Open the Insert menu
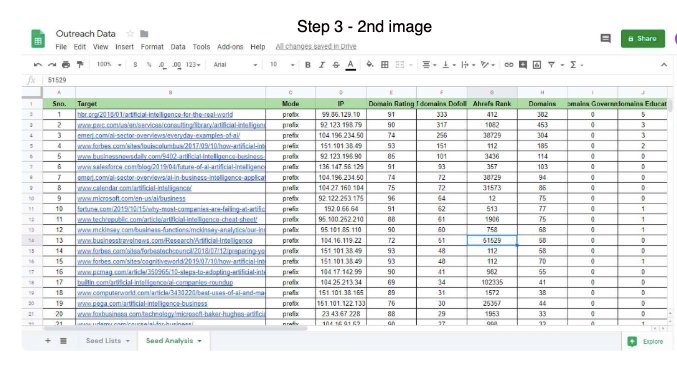The width and height of the screenshot is (677, 375). tap(124, 47)
